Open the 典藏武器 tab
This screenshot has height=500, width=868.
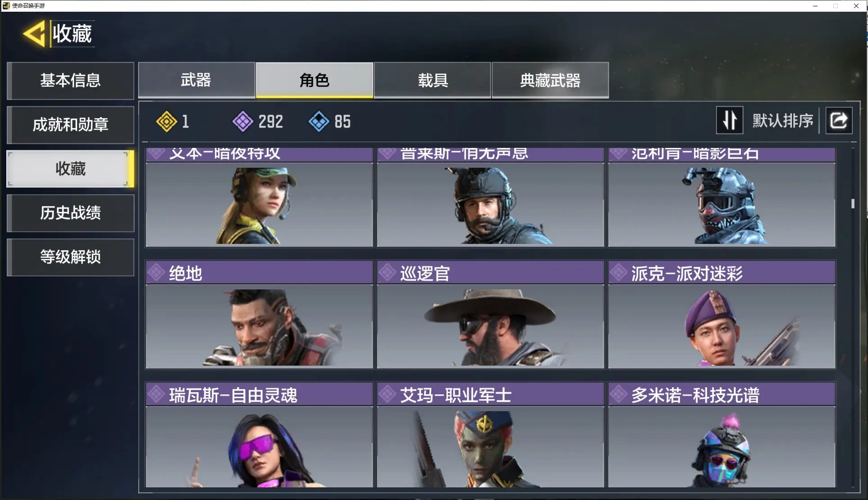click(x=550, y=80)
